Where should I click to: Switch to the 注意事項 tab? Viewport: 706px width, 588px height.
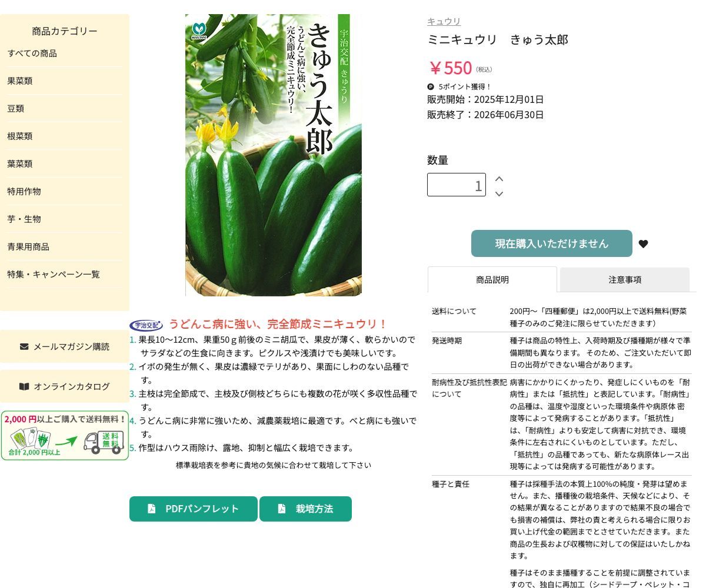point(624,280)
